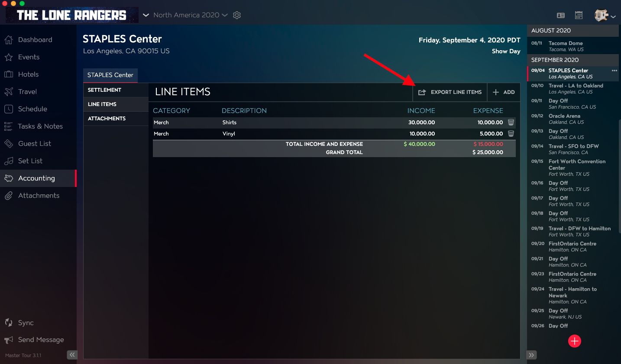Add a new line item
621x364 pixels.
(x=504, y=92)
